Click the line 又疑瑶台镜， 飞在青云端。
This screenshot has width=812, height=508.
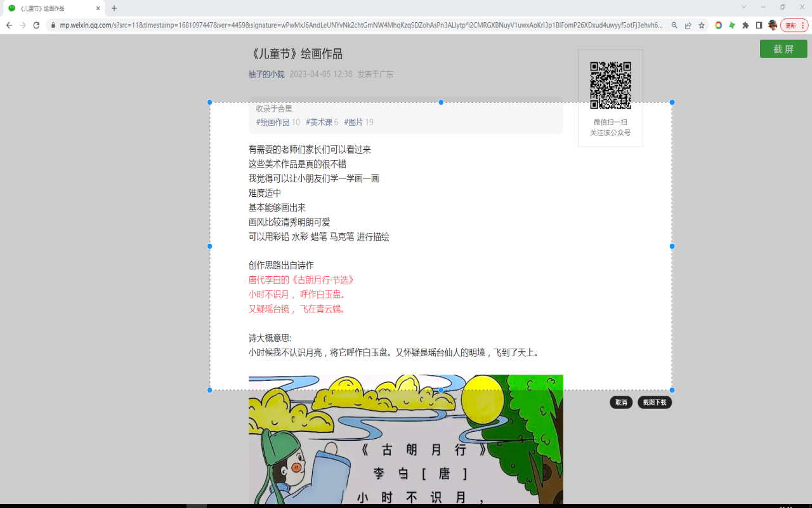[298, 309]
